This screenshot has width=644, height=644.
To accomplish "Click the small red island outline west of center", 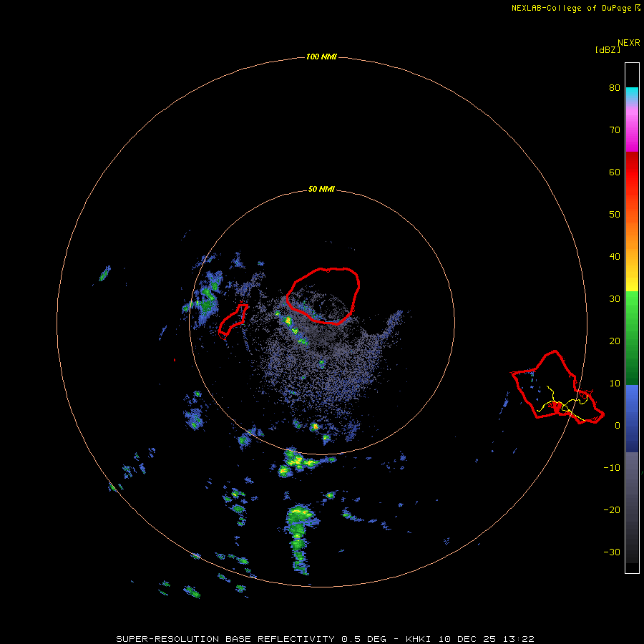I will point(233,320).
